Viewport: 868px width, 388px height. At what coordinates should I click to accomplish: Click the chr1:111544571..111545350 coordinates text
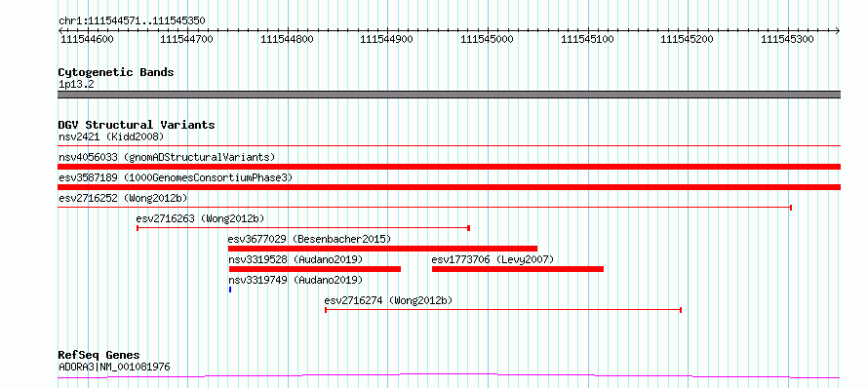[132, 20]
